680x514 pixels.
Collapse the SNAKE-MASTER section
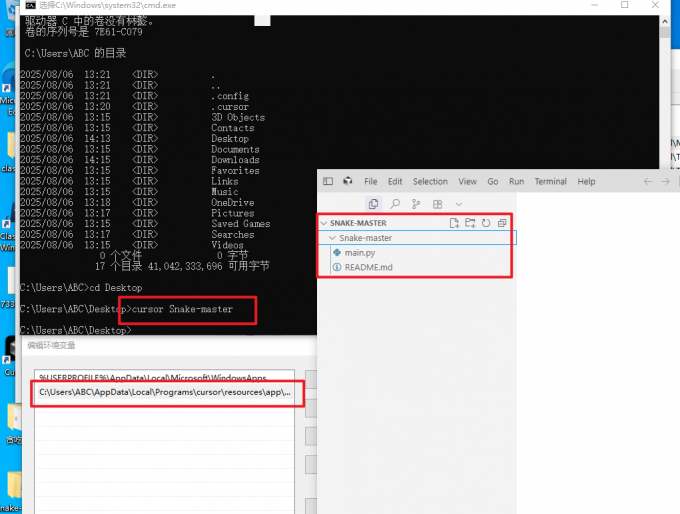pyautogui.click(x=324, y=223)
